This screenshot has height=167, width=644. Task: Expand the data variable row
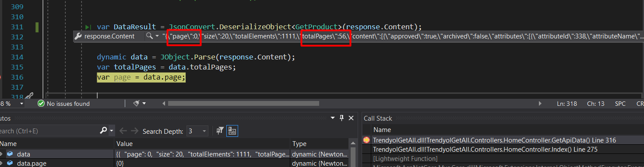[1, 154]
